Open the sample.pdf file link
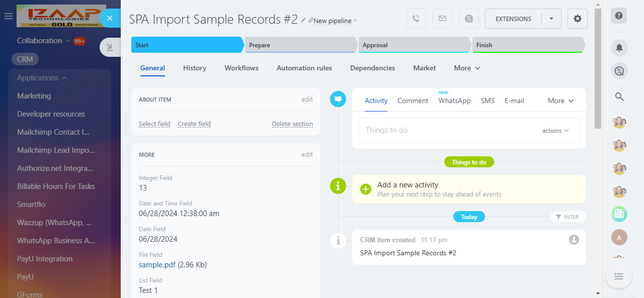This screenshot has width=644, height=298. point(157,265)
